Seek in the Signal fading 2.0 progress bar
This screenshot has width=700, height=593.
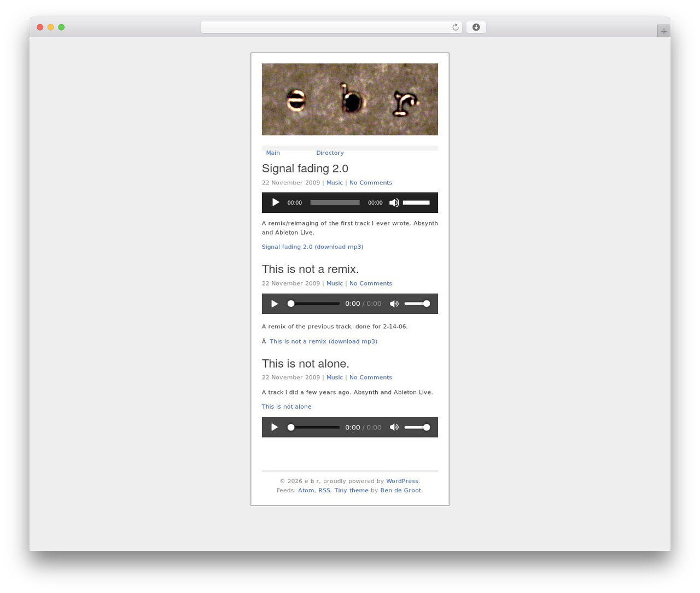tap(335, 202)
